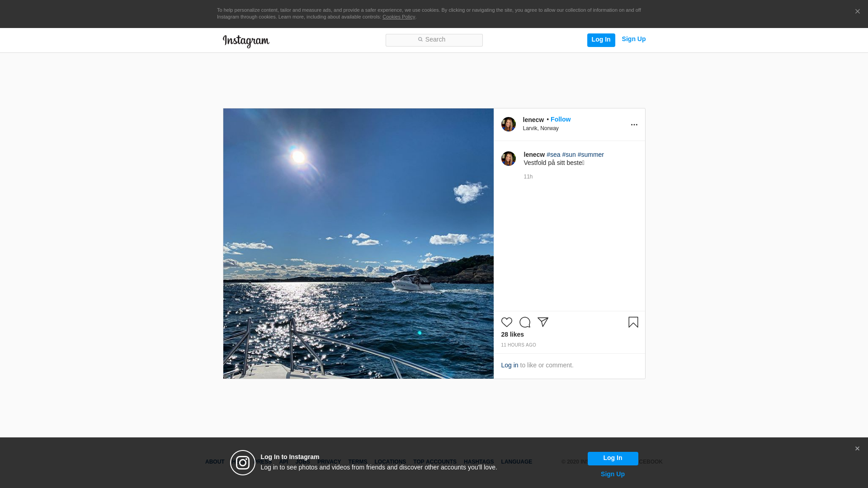Click the Instagram logo in header

(x=246, y=41)
